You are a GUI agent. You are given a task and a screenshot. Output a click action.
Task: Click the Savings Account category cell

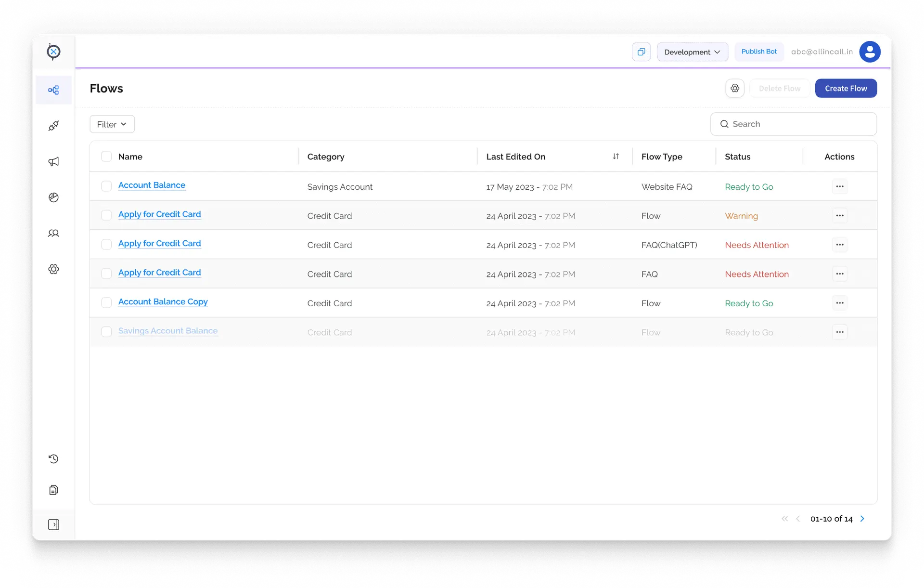(340, 187)
